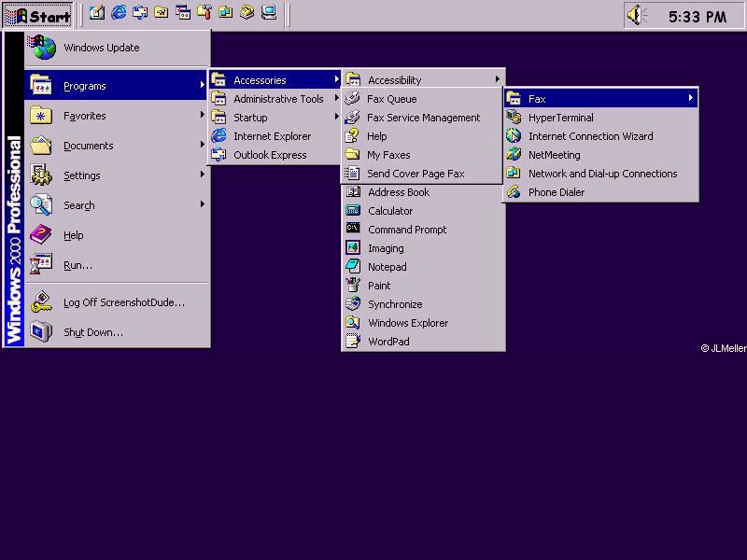The height and width of the screenshot is (560, 747).
Task: Launch Internet Explorer from quick launch bar
Action: pyautogui.click(x=119, y=13)
